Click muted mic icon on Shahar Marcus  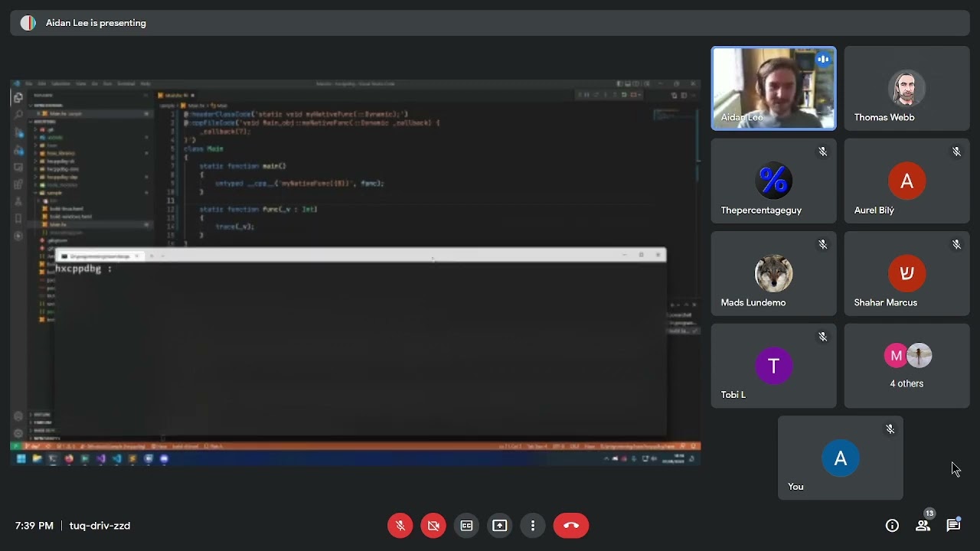[x=956, y=244]
